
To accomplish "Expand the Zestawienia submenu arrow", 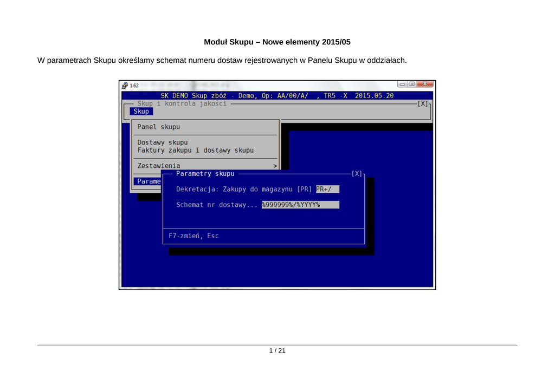I will [x=275, y=166].
